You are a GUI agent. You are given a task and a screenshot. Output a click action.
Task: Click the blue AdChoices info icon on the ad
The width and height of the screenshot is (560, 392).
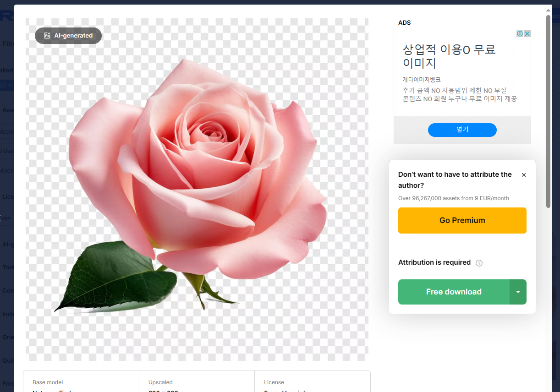coord(519,33)
